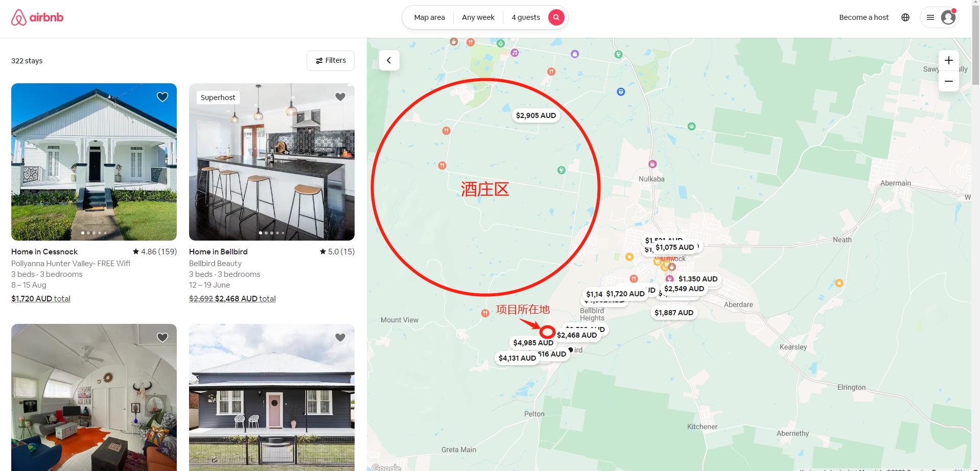980x471 pixels.
Task: Click the Map area search option
Action: (429, 17)
